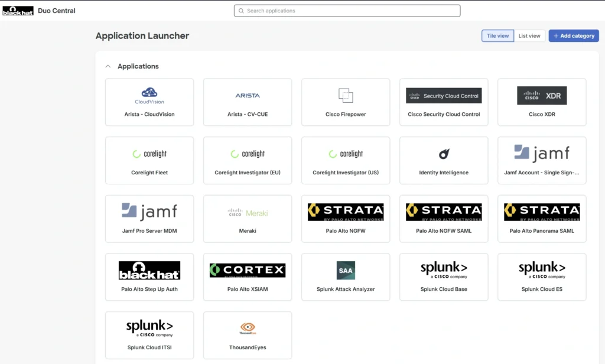Click the search magnifier icon
Screen dimensions: 605x364
pos(241,11)
